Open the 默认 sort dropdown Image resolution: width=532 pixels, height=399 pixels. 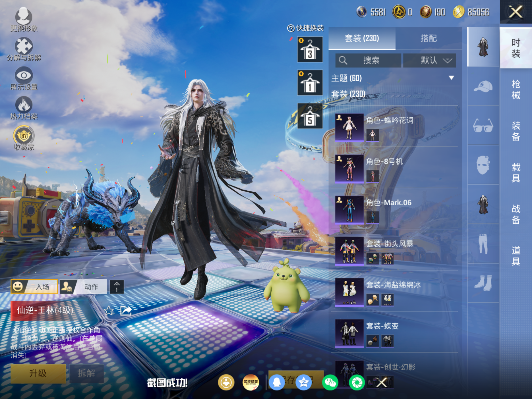coord(429,60)
